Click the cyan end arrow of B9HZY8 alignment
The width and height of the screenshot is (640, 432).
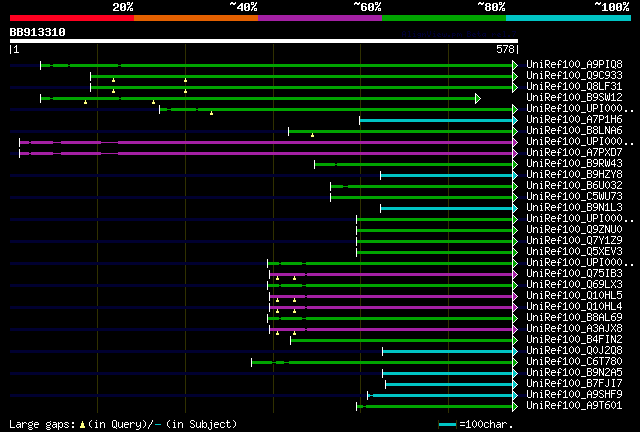[515, 176]
